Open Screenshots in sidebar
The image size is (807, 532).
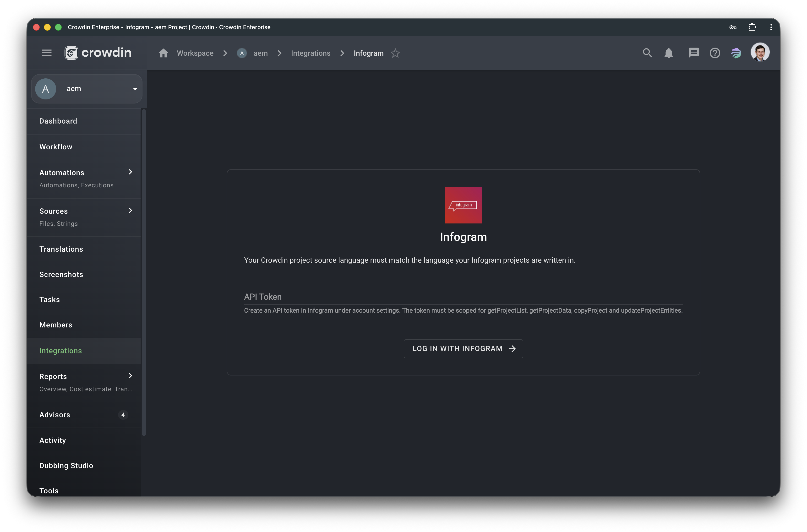coord(84,274)
